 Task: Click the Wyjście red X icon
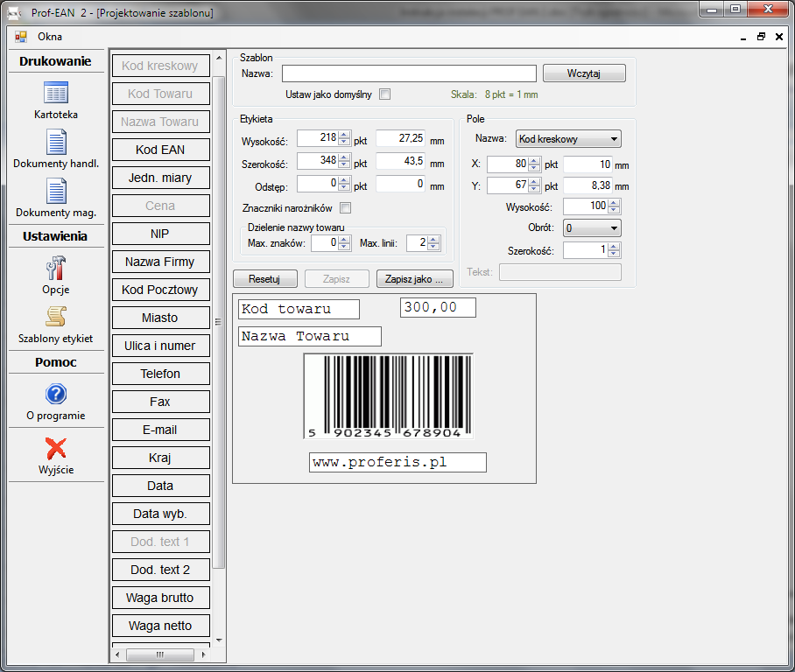[56, 449]
